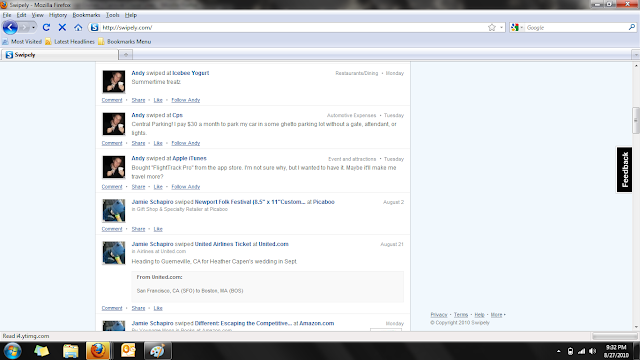This screenshot has width=640, height=360.
Task: Open the Paint taskbar icon
Action: click(x=158, y=351)
